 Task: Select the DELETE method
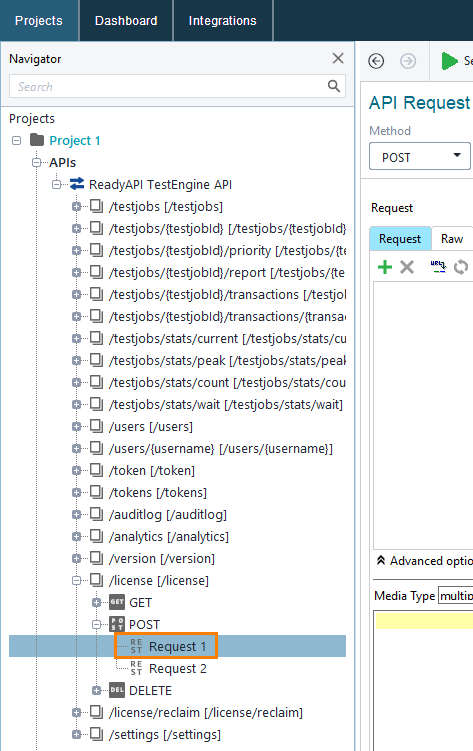tap(150, 691)
